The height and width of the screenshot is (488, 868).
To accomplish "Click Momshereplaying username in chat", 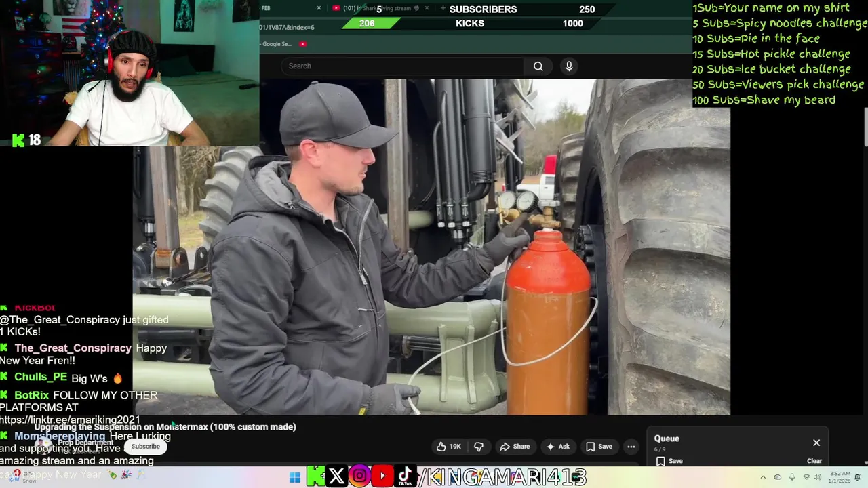I will (x=60, y=436).
